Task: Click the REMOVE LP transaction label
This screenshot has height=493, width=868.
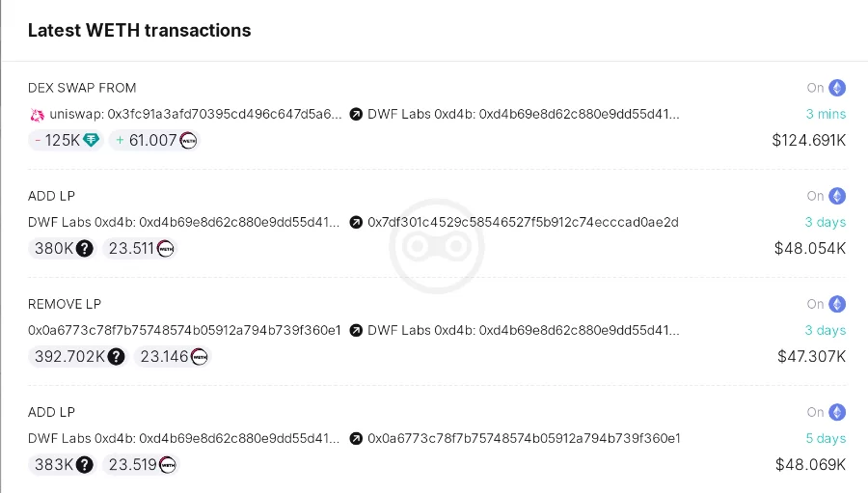Action: click(65, 304)
